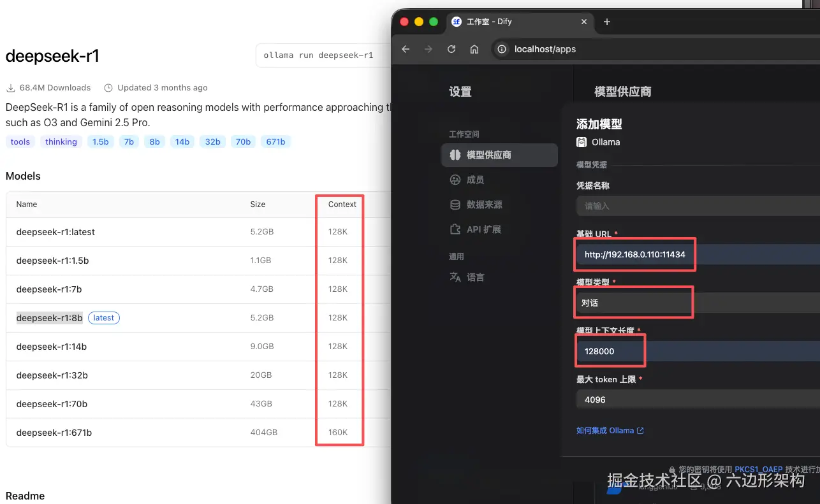This screenshot has height=504, width=820.
Task: Open the 模型类型 dropdown showing 对话
Action: [698, 303]
